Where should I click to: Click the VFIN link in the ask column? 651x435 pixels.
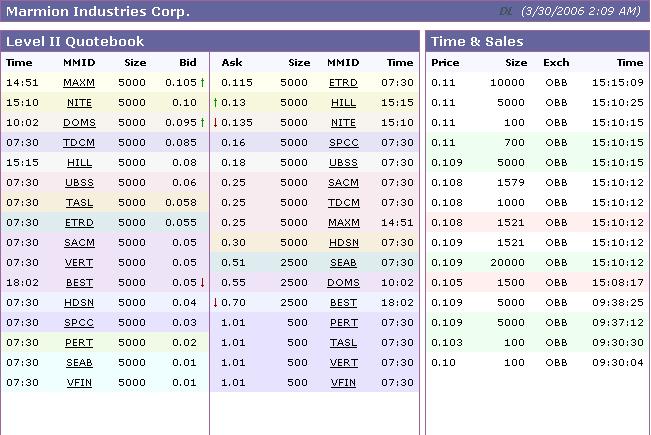click(343, 382)
